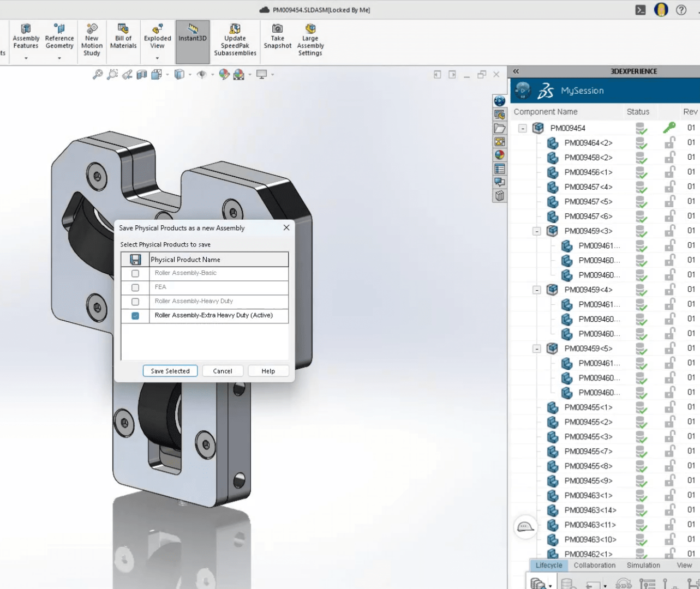Enable the FEA physical product checkbox

click(x=135, y=287)
